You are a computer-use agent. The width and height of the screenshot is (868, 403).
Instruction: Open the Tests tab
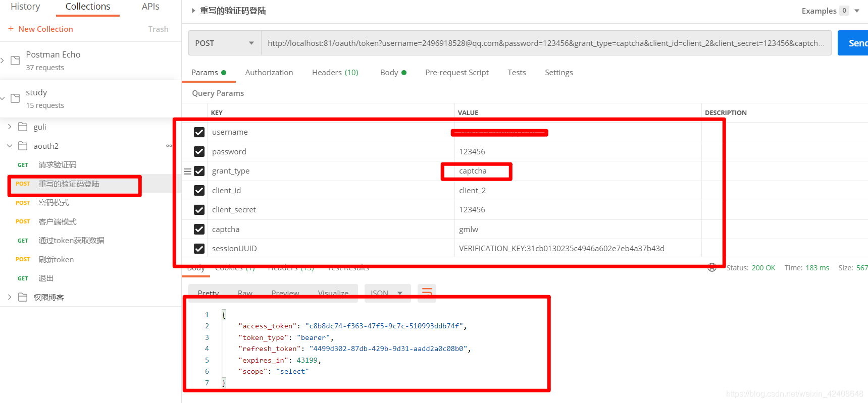pos(517,73)
